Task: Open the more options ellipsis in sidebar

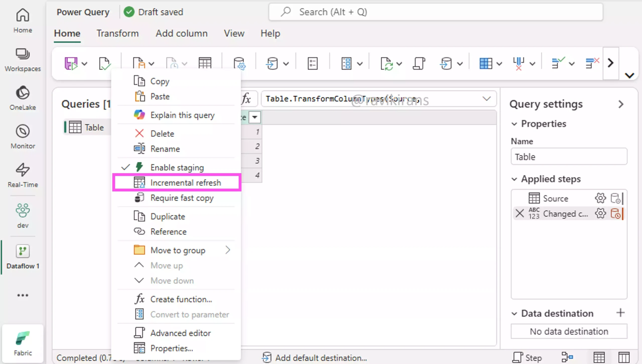Action: [x=23, y=295]
